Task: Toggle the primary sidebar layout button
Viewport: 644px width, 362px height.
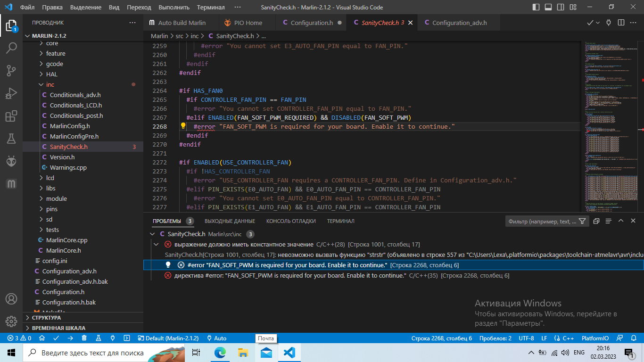Action: pos(536,7)
